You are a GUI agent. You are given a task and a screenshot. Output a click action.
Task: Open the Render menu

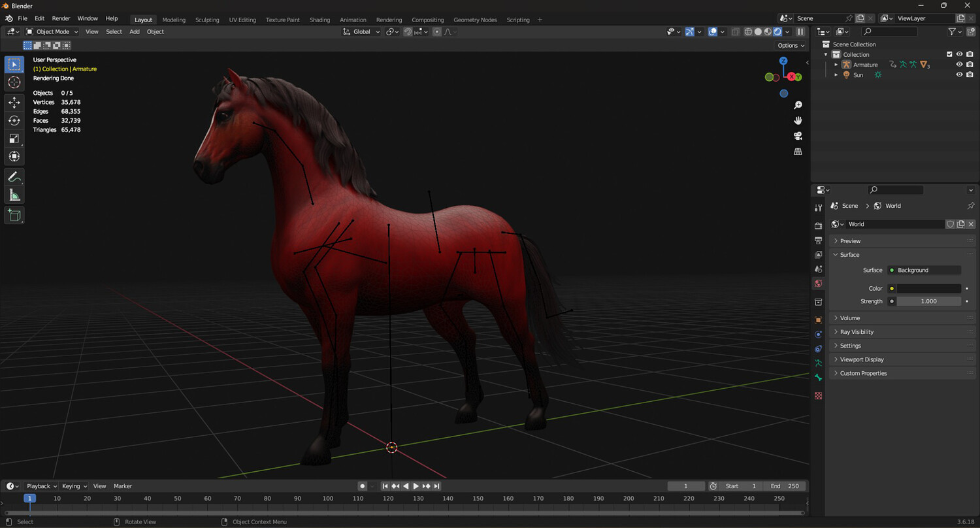(x=61, y=18)
